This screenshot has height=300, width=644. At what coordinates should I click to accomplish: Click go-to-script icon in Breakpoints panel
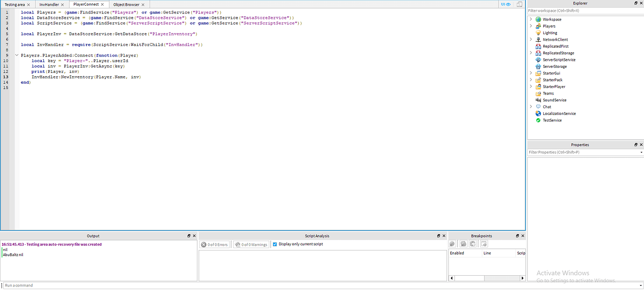483,243
